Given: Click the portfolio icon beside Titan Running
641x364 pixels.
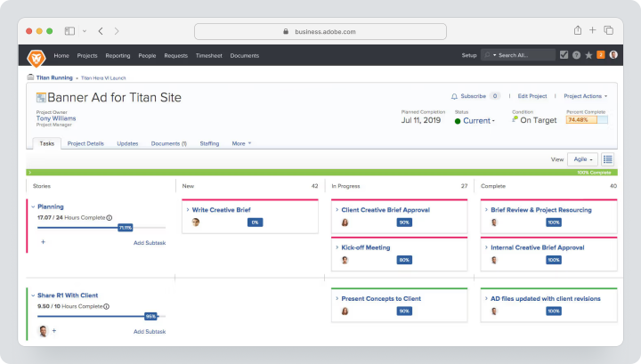Looking at the screenshot, I should click(x=30, y=77).
